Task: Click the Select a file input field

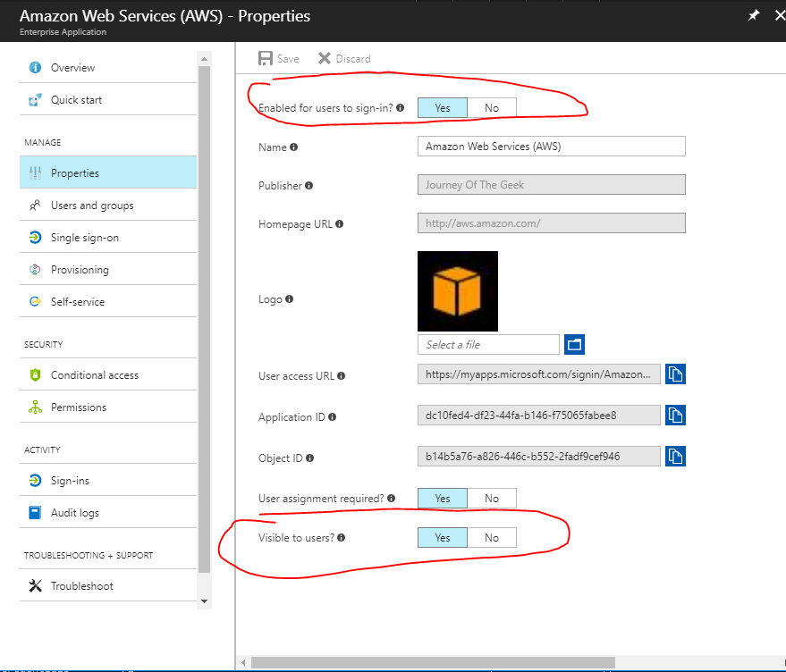Action: point(488,344)
